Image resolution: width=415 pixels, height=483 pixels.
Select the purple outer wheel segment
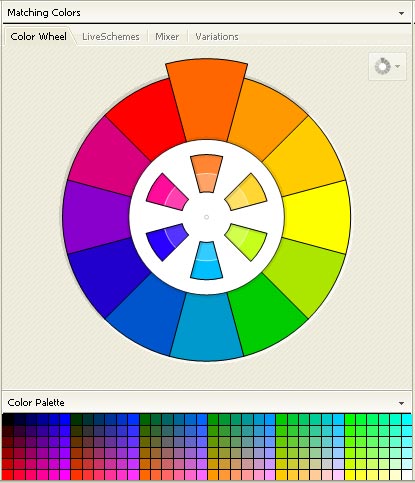click(95, 217)
